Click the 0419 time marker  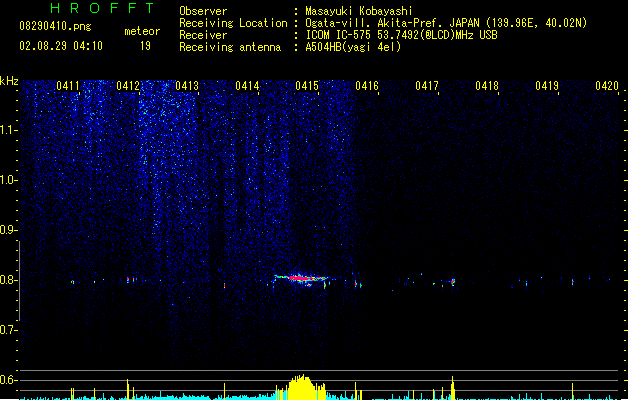pos(547,86)
